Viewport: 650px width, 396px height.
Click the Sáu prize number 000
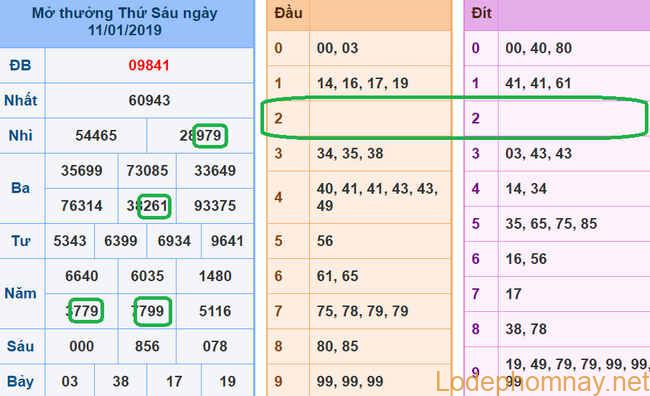(x=82, y=346)
